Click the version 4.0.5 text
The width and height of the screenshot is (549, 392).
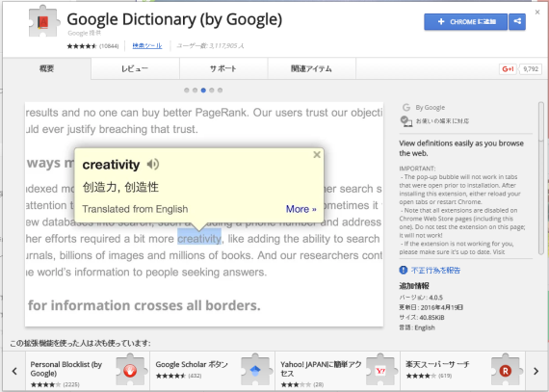point(421,298)
